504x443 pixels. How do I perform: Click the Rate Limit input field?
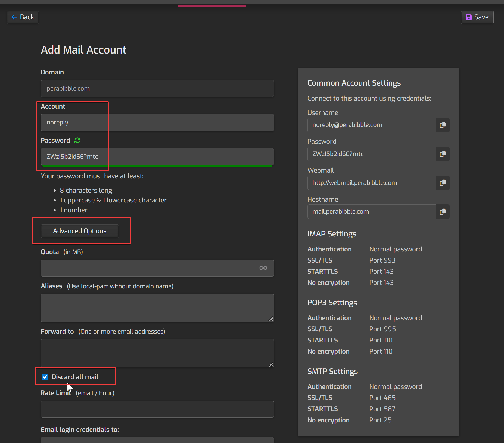[157, 409]
